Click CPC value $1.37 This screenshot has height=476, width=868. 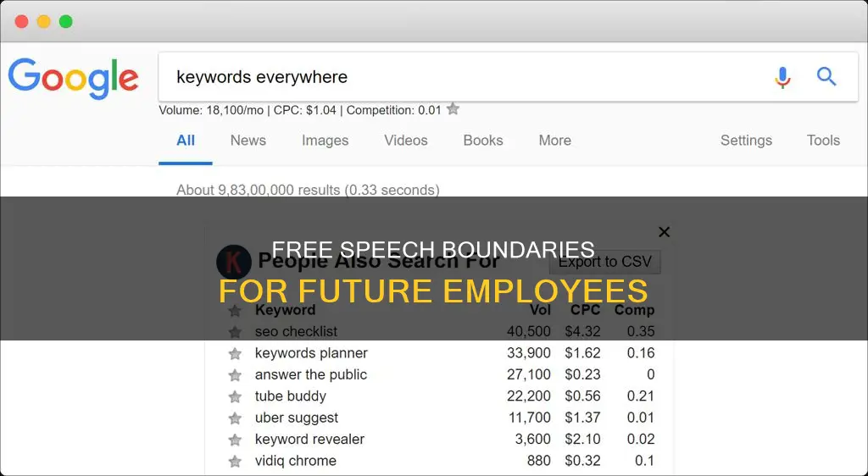582,418
